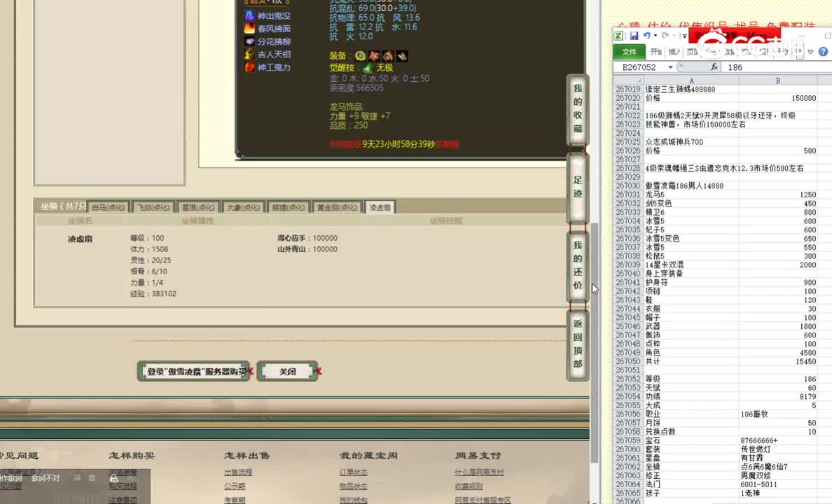
Task: Click the select-all corner of the sheet
Action: (629, 80)
